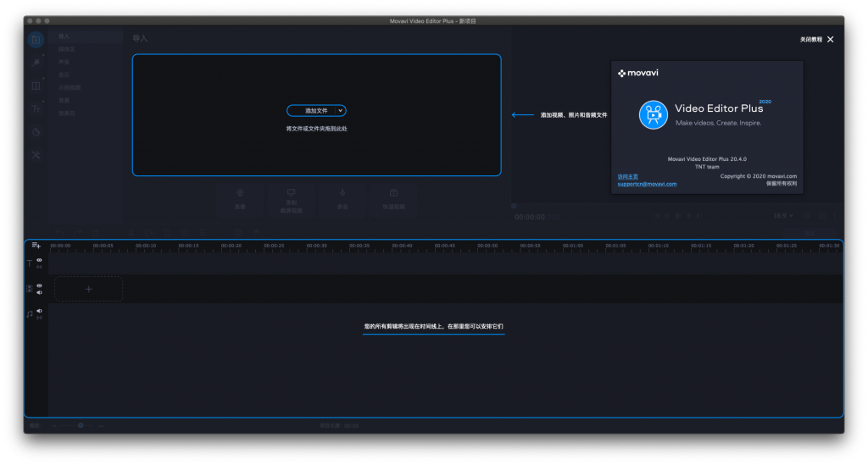Open the supportcn@movavi.com email link
Image resolution: width=868 pixels, height=465 pixels.
(x=647, y=184)
